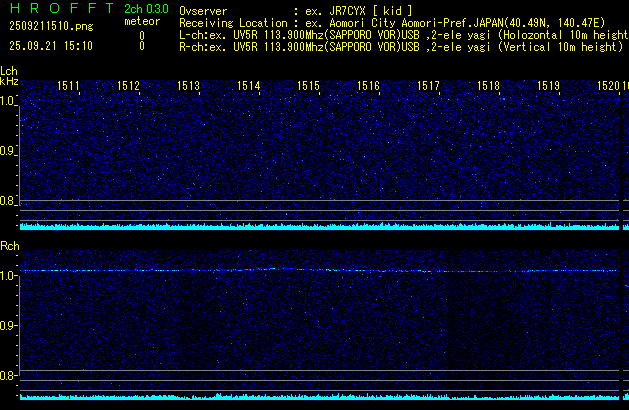Click the 2509211510.png filename label

pos(50,27)
